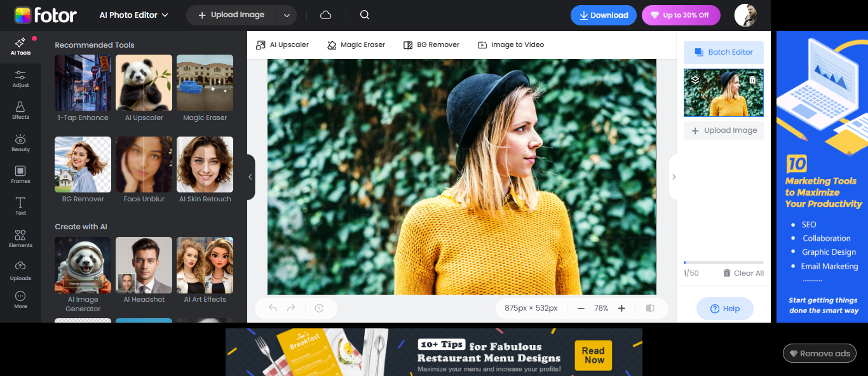Toggle the compare original icon

tap(650, 308)
